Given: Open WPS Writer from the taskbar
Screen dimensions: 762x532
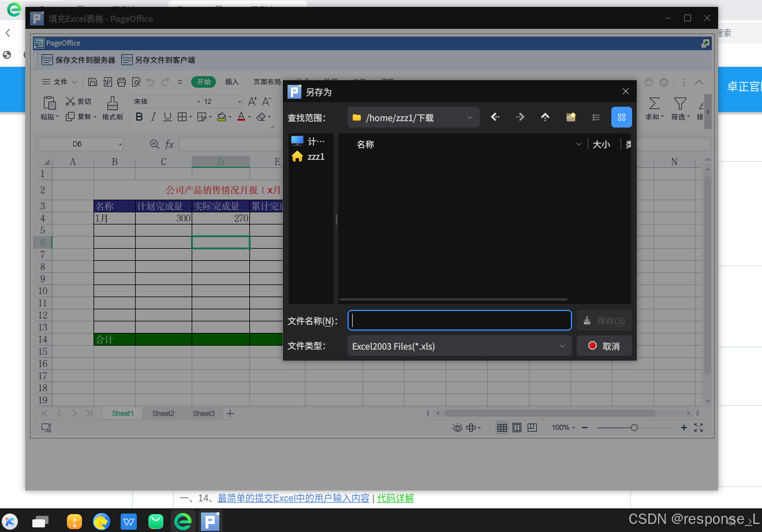Looking at the screenshot, I should (x=129, y=522).
